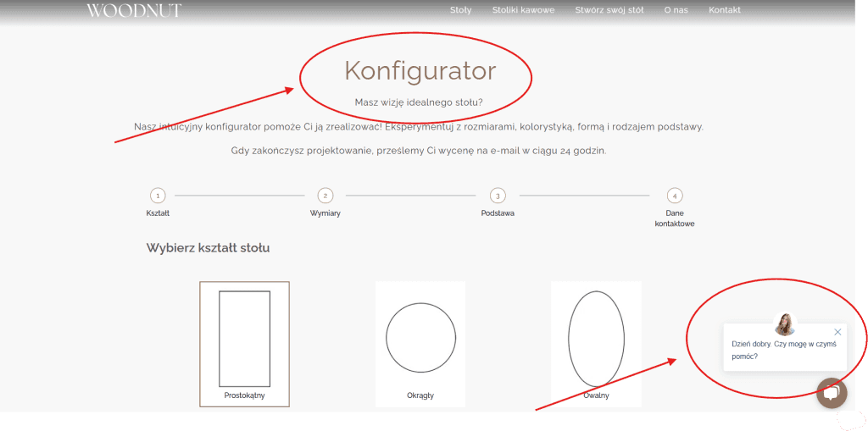868x431 pixels.
Task: Click the Wymiary step label
Action: coord(325,213)
